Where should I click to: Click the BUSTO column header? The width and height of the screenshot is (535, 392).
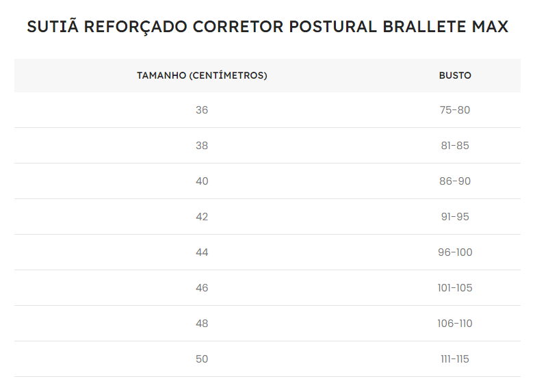tap(455, 76)
